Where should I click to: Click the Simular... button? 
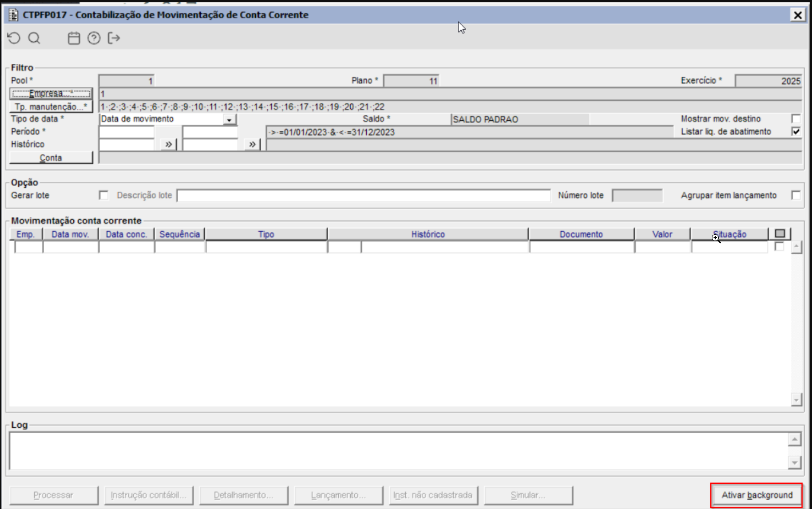click(x=528, y=495)
